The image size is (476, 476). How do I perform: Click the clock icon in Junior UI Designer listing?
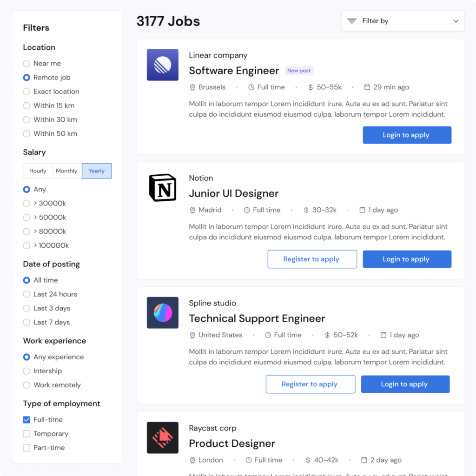tap(247, 210)
